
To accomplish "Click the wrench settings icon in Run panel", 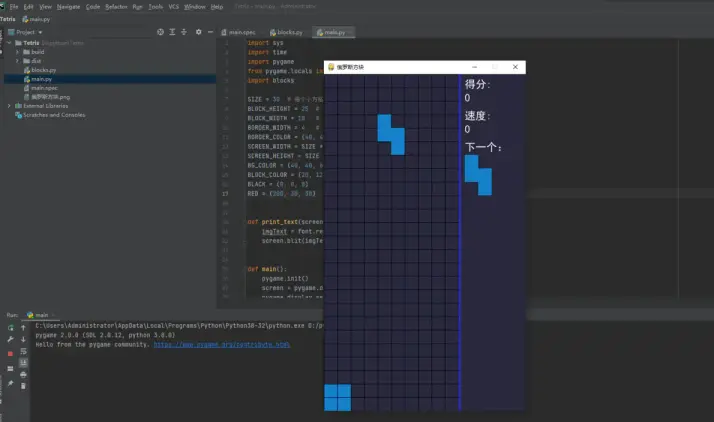I will 10,339.
